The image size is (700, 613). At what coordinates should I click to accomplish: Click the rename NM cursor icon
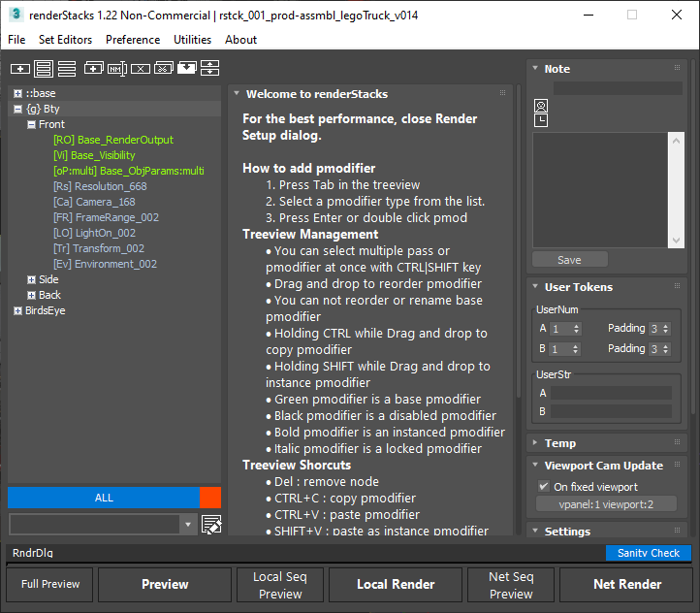(x=117, y=69)
